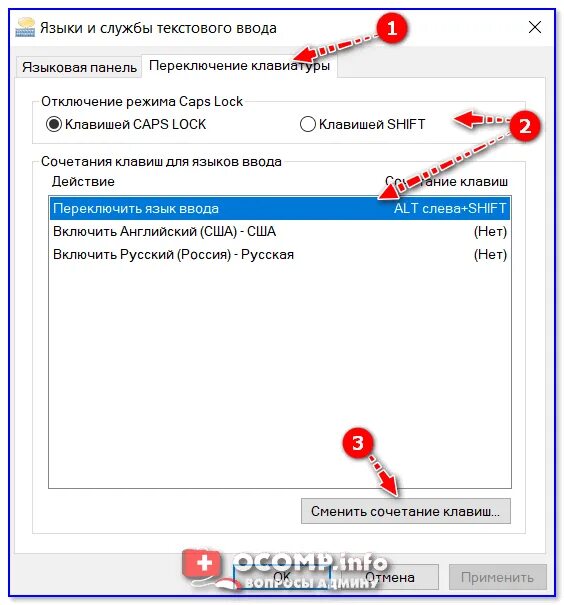Click the red circle marker numbered 2

click(x=525, y=126)
